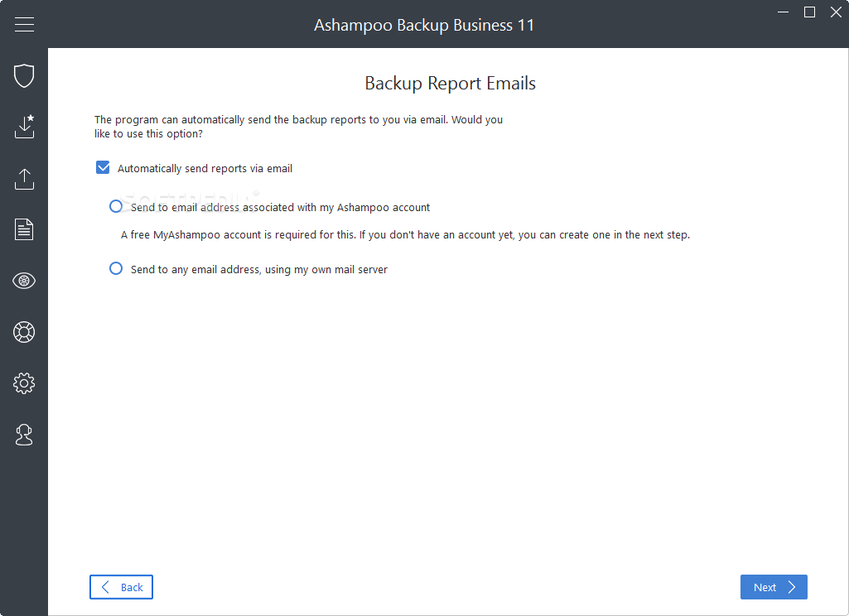Open the reports document icon
This screenshot has width=849, height=616.
pyautogui.click(x=24, y=229)
